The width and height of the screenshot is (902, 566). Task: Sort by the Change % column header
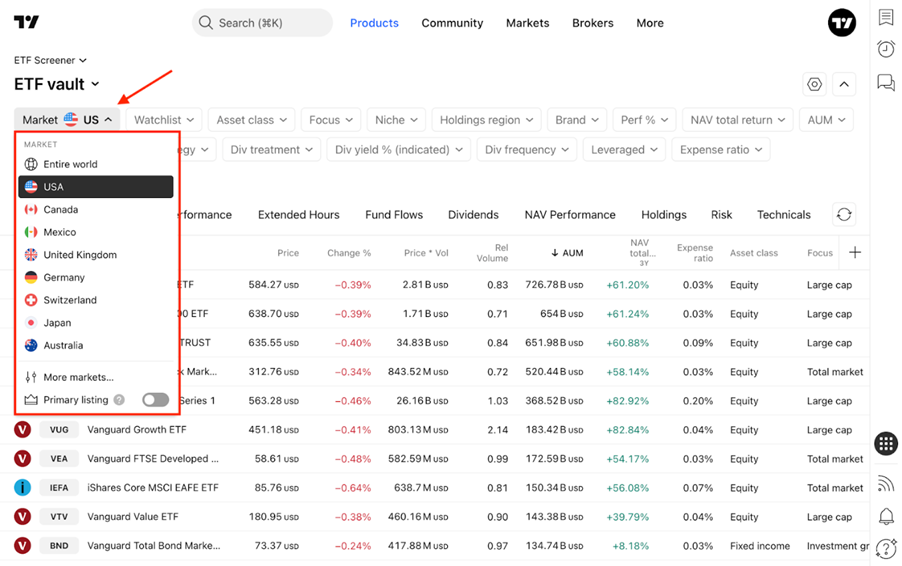[349, 253]
